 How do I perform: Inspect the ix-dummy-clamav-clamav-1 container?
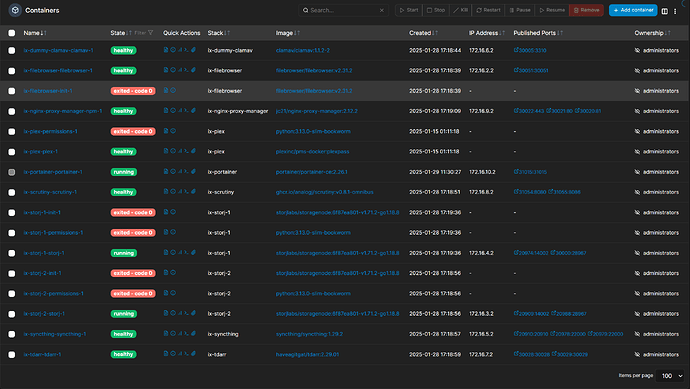click(x=173, y=50)
